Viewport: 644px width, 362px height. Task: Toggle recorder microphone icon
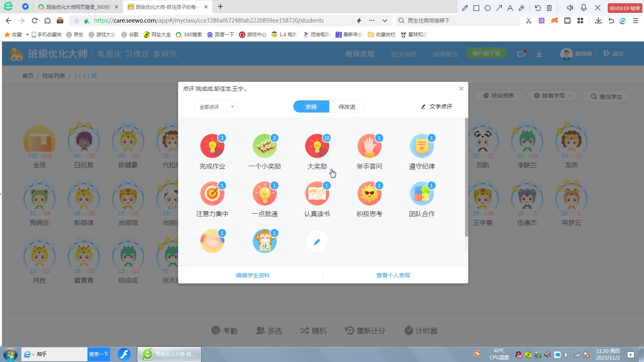[x=584, y=8]
